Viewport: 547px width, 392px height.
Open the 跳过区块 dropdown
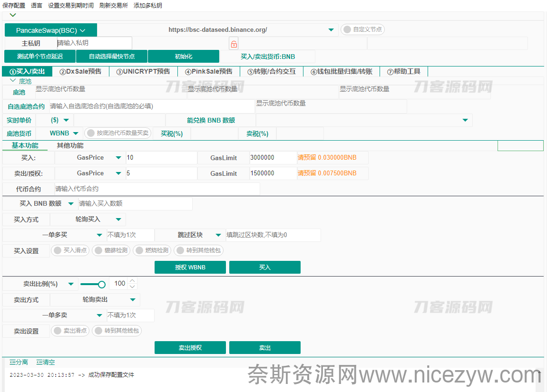pyautogui.click(x=218, y=235)
